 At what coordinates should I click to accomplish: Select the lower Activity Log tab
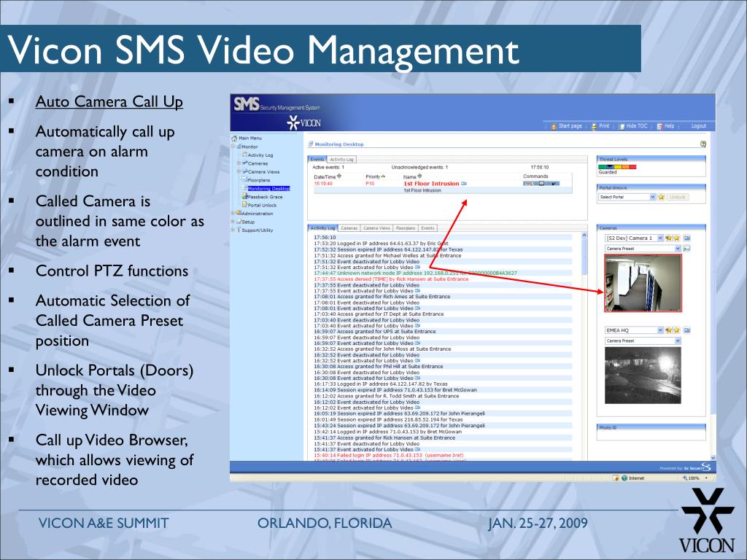323,228
